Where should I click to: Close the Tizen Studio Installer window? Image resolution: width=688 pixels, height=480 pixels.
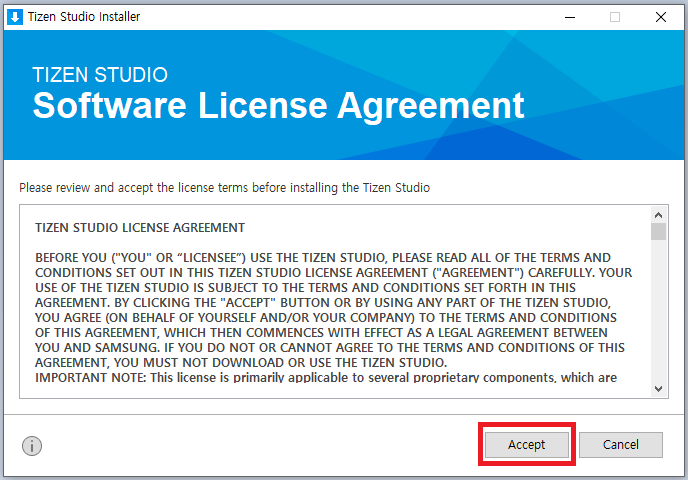coord(661,17)
